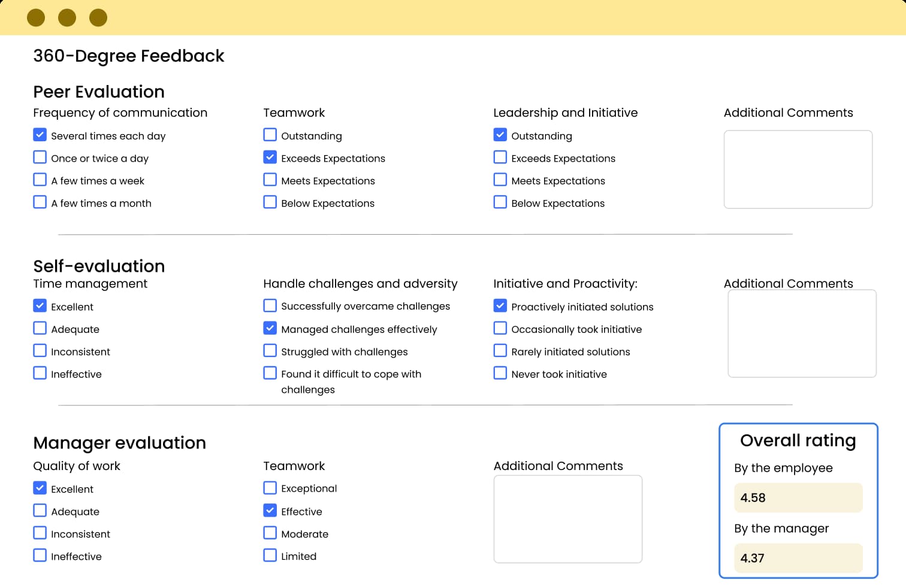The image size is (906, 588).
Task: Click Peer Evaluation Additional Comments box
Action: (798, 169)
